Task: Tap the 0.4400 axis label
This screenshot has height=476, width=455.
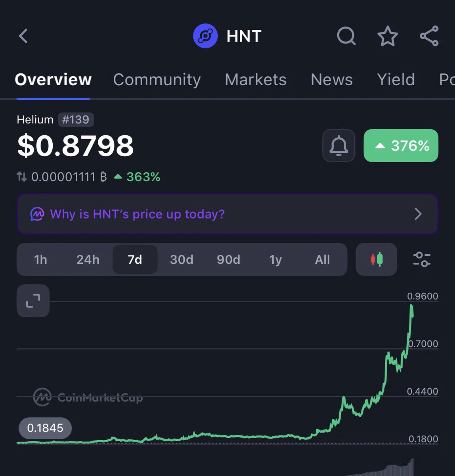Action: tap(422, 391)
